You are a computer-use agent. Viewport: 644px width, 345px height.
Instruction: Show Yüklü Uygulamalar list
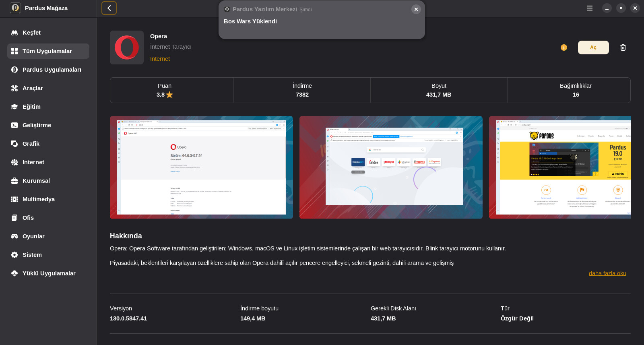[x=49, y=273]
